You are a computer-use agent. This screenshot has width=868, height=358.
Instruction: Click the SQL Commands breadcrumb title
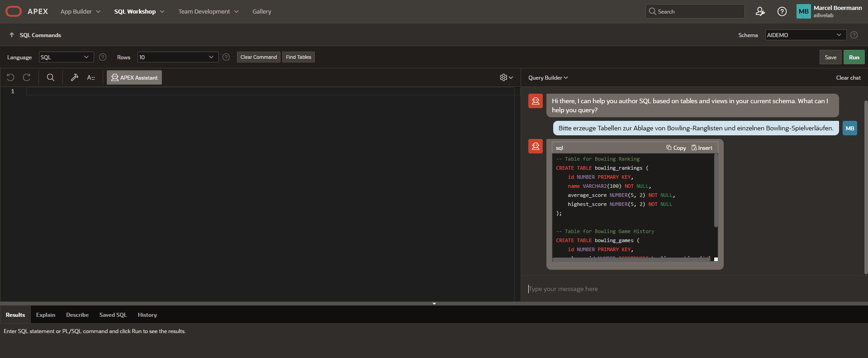(40, 35)
